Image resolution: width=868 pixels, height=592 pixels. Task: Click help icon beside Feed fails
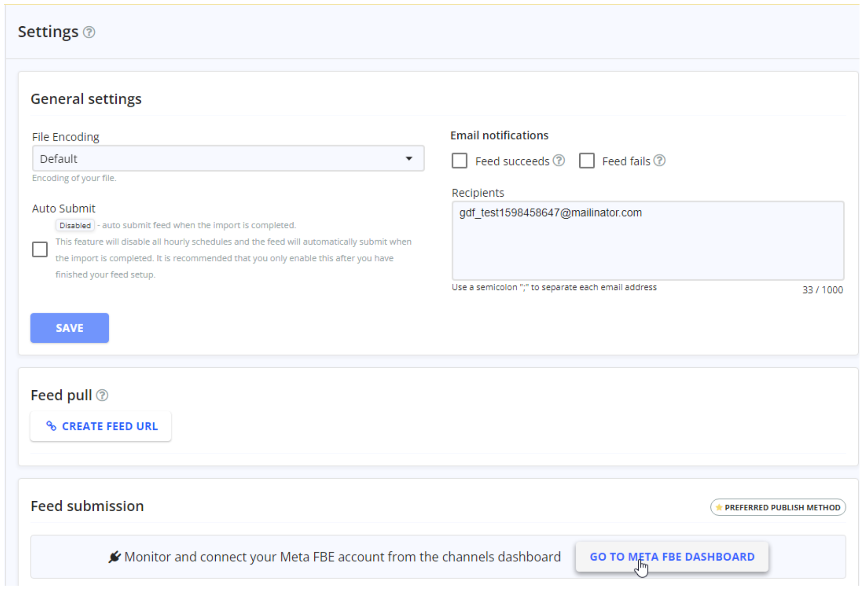(660, 161)
